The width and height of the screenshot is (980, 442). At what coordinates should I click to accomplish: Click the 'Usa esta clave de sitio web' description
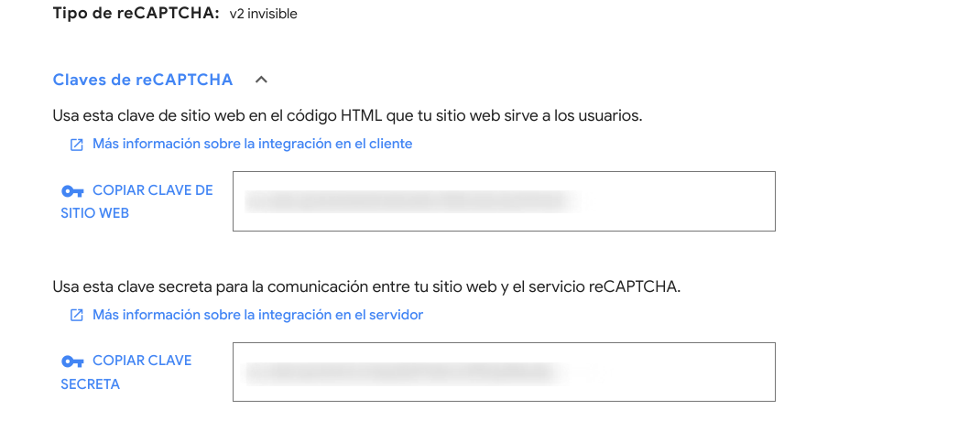[347, 116]
